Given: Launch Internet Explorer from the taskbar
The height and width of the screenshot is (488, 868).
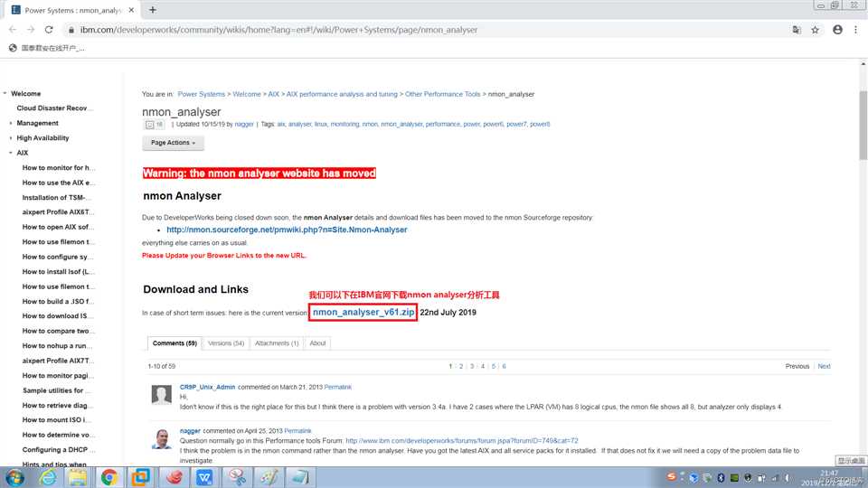Looking at the screenshot, I should coord(48,477).
